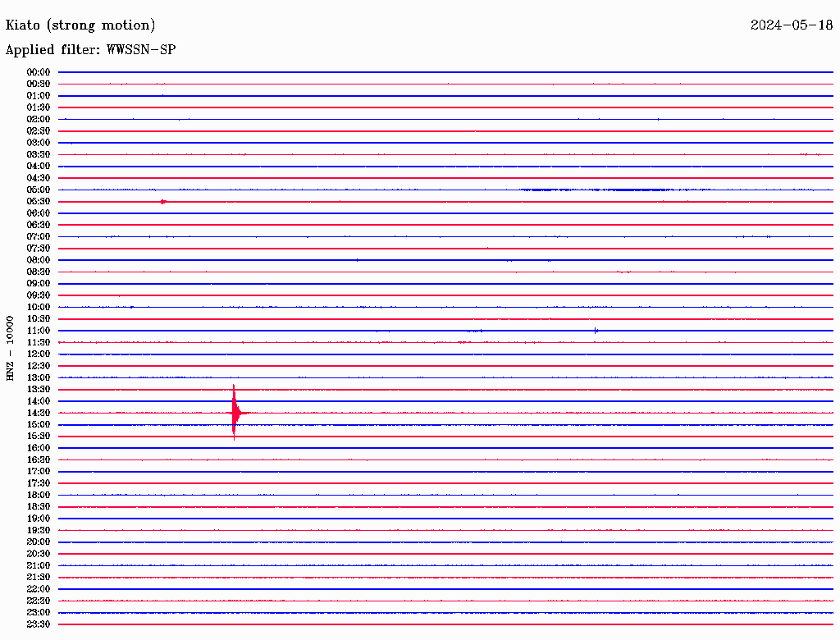Click the thick blue noise burst on 05:00 trace

point(596,190)
